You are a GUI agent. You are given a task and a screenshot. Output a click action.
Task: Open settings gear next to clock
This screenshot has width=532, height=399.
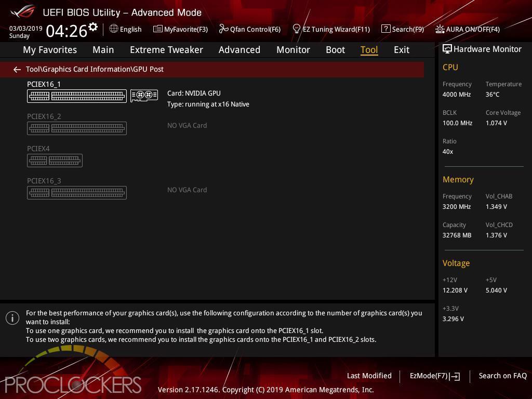(x=93, y=27)
